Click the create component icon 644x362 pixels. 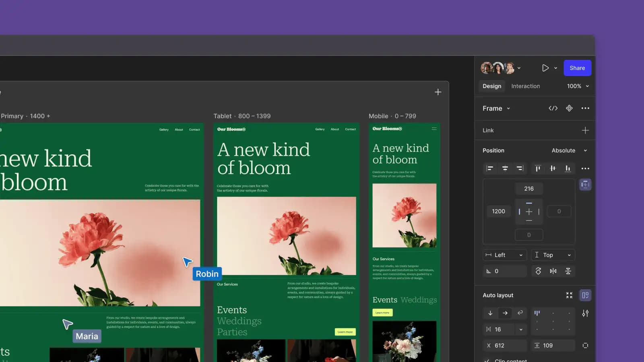569,108
